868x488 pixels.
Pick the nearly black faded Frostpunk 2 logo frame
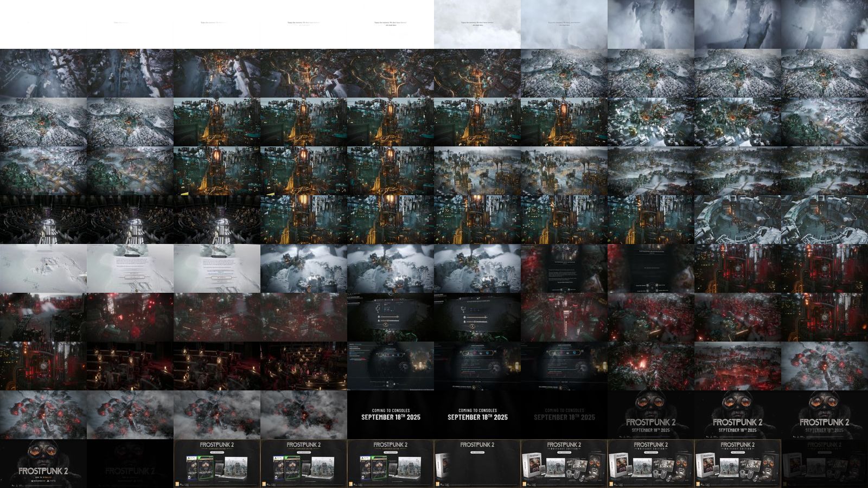point(130,464)
